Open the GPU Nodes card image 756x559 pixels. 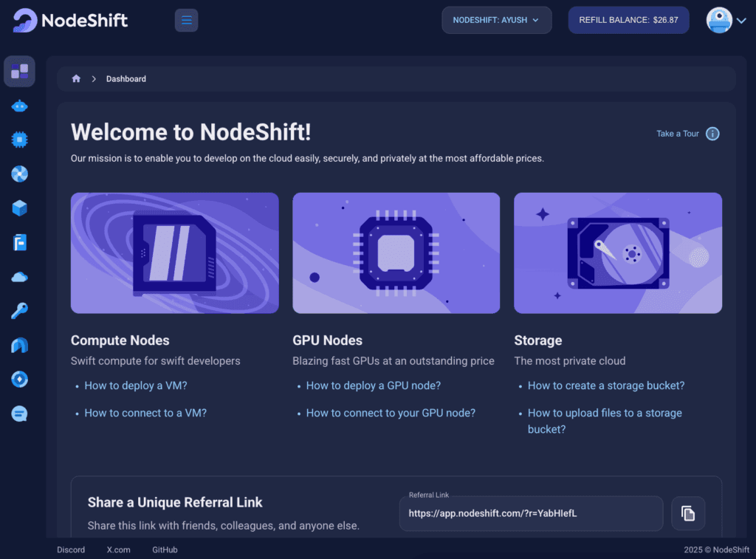pyautogui.click(x=396, y=253)
